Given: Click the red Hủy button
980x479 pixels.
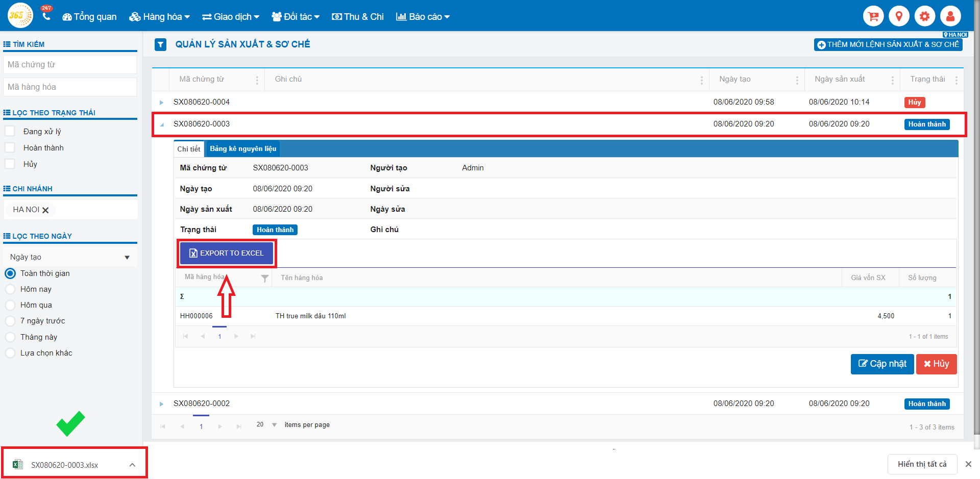Looking at the screenshot, I should click(x=936, y=364).
